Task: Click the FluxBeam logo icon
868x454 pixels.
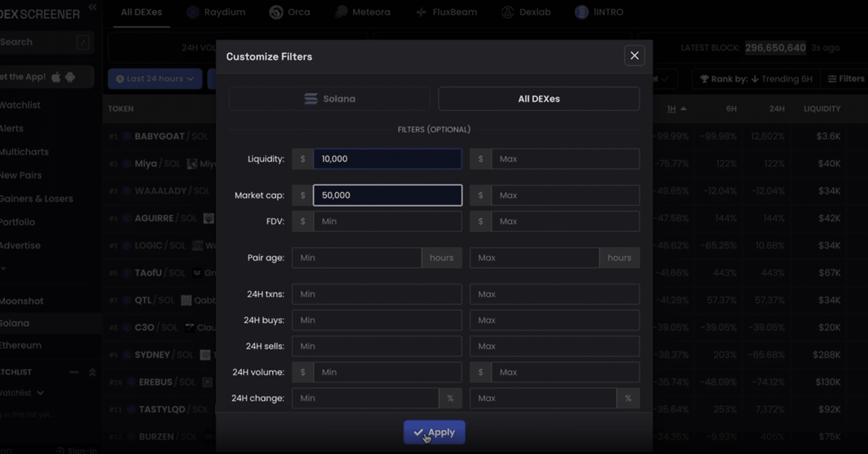Action: [421, 12]
